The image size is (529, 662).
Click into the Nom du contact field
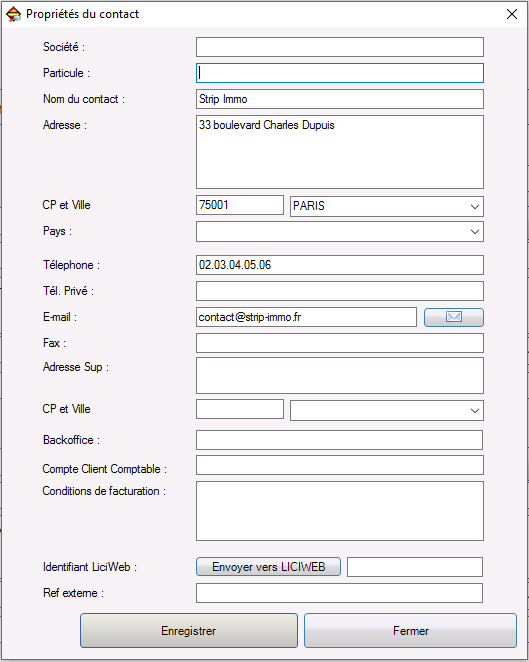click(340, 99)
